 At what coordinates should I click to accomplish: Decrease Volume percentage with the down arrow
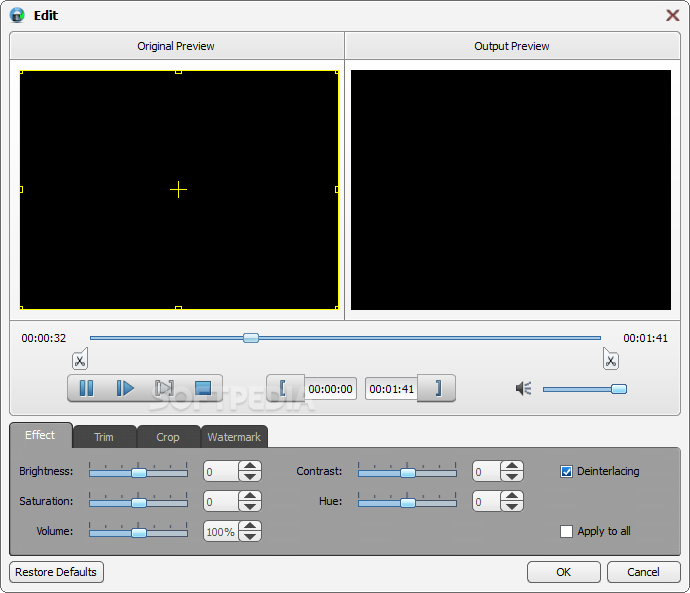pyautogui.click(x=250, y=536)
